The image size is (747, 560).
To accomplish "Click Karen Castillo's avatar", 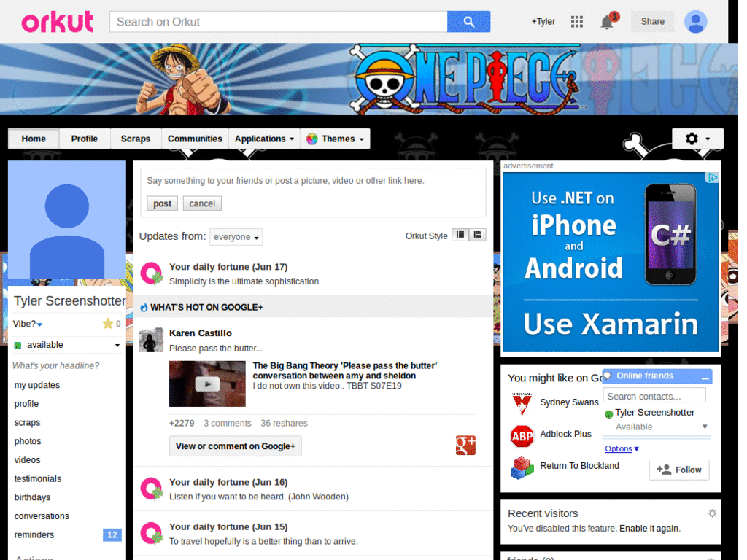I will (151, 340).
